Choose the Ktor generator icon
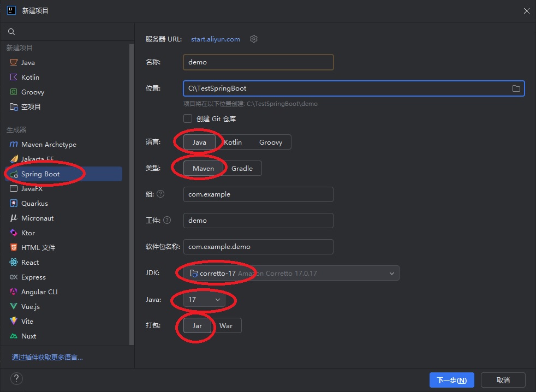 (14, 233)
